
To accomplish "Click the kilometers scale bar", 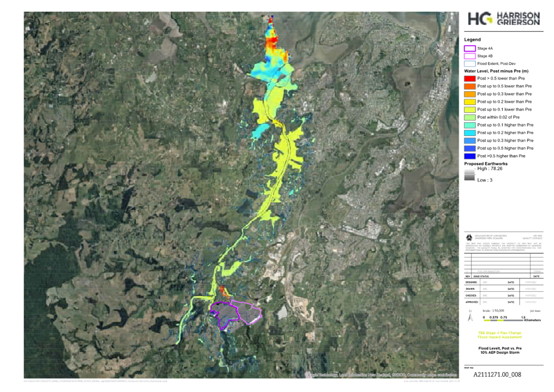I will (503, 321).
